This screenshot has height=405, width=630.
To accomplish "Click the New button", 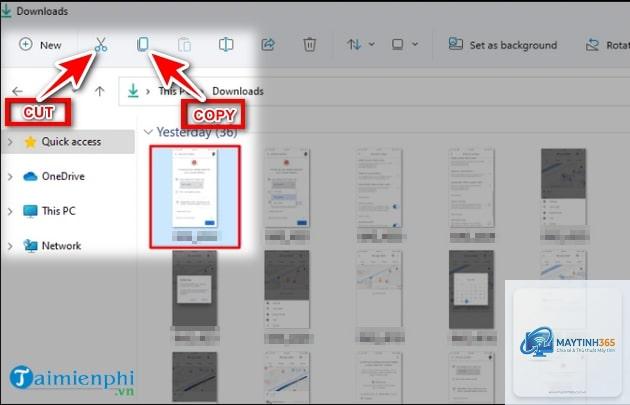I will (40, 45).
